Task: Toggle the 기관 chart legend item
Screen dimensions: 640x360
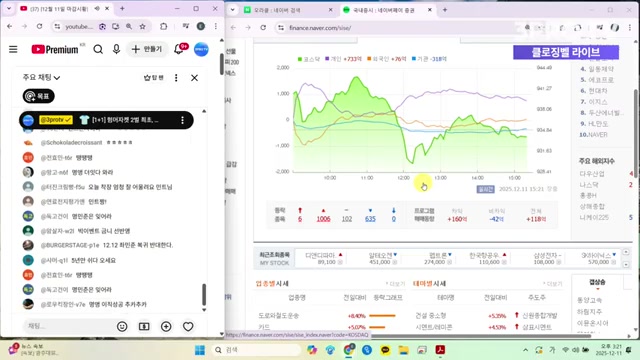Action: coord(429,59)
